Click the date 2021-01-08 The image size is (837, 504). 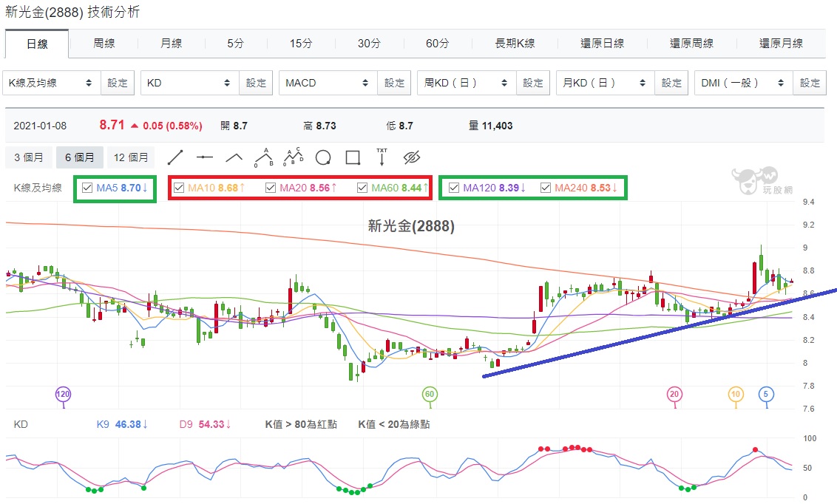[x=40, y=126]
